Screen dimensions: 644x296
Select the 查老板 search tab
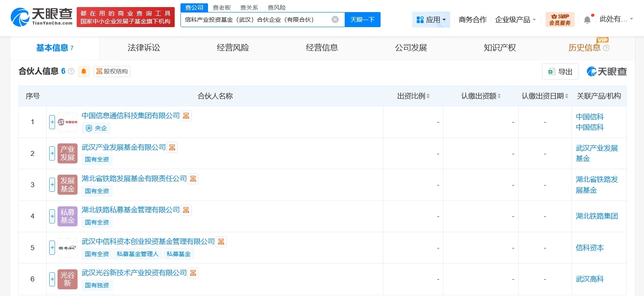click(x=222, y=7)
